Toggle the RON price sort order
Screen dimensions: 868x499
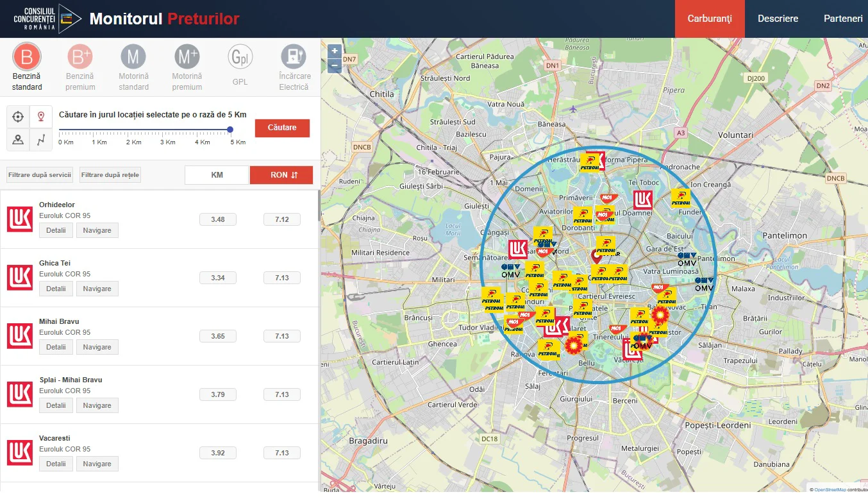coord(281,175)
